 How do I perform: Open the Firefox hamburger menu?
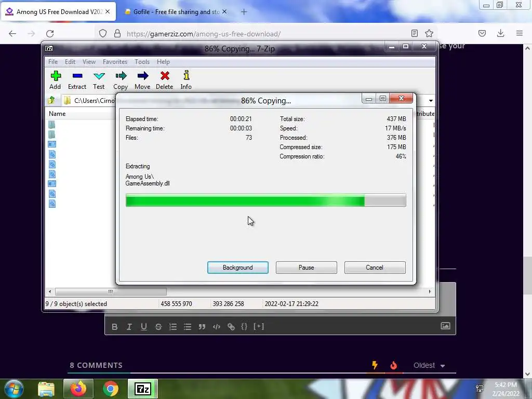(x=520, y=33)
